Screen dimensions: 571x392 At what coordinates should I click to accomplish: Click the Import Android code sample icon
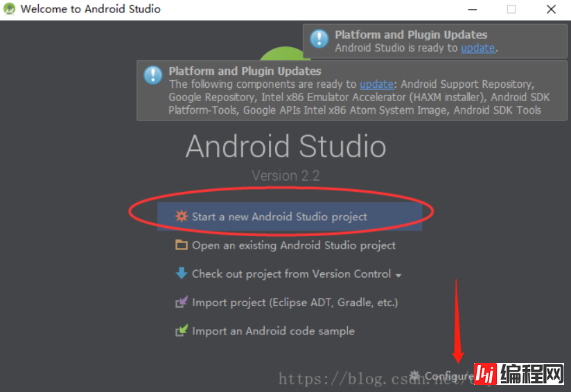pyautogui.click(x=182, y=331)
